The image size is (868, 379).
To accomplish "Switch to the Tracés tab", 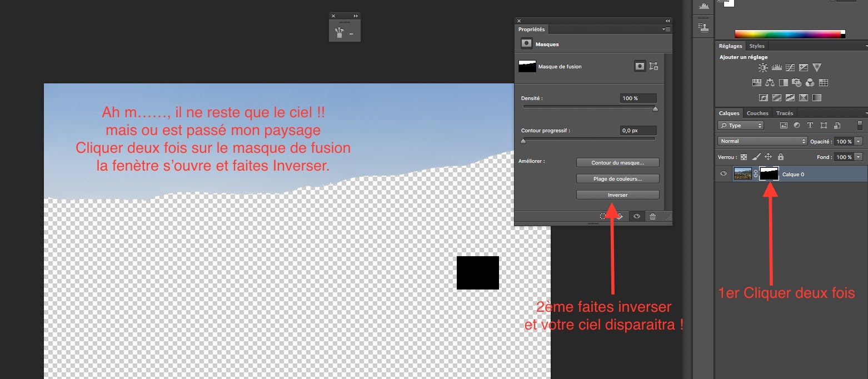I will [x=785, y=113].
